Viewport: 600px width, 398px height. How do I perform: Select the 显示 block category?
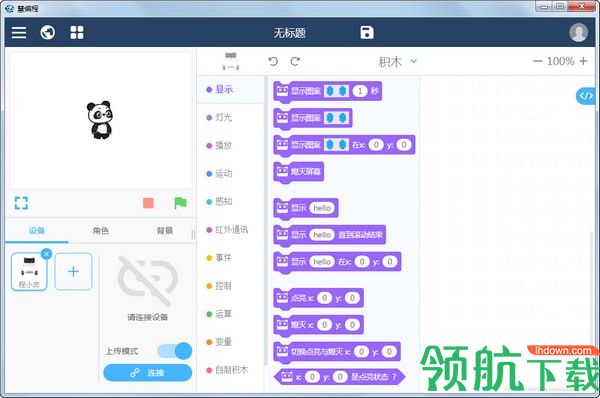tap(230, 90)
